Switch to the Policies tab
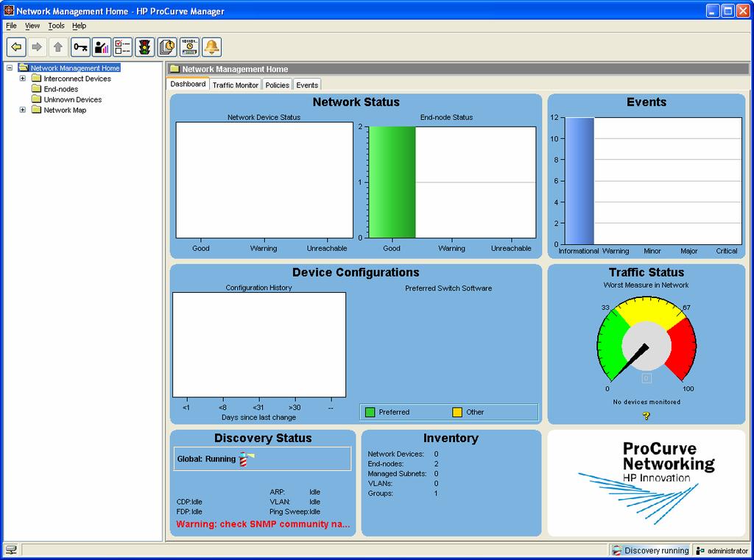Viewport: 754px width, 560px height. pos(277,85)
